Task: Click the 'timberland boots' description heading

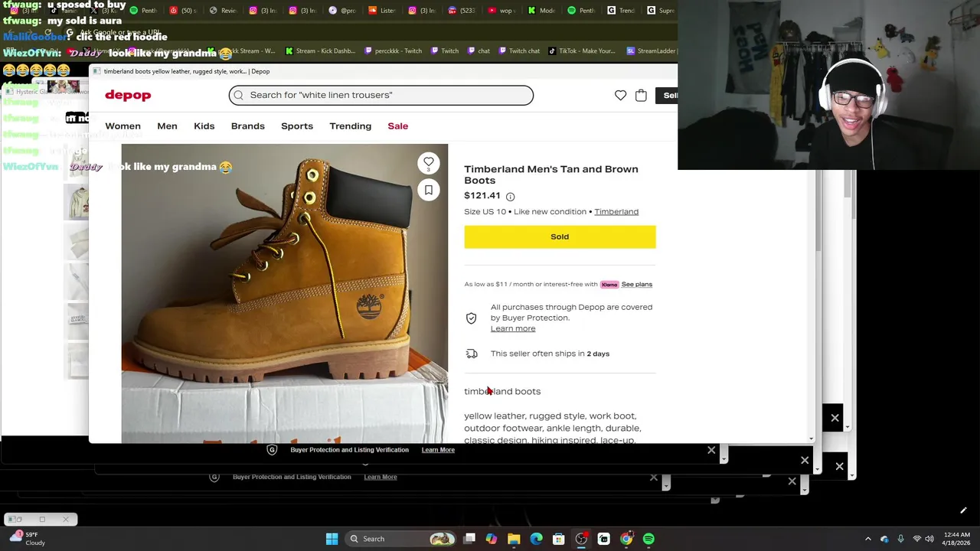Action: click(x=502, y=392)
